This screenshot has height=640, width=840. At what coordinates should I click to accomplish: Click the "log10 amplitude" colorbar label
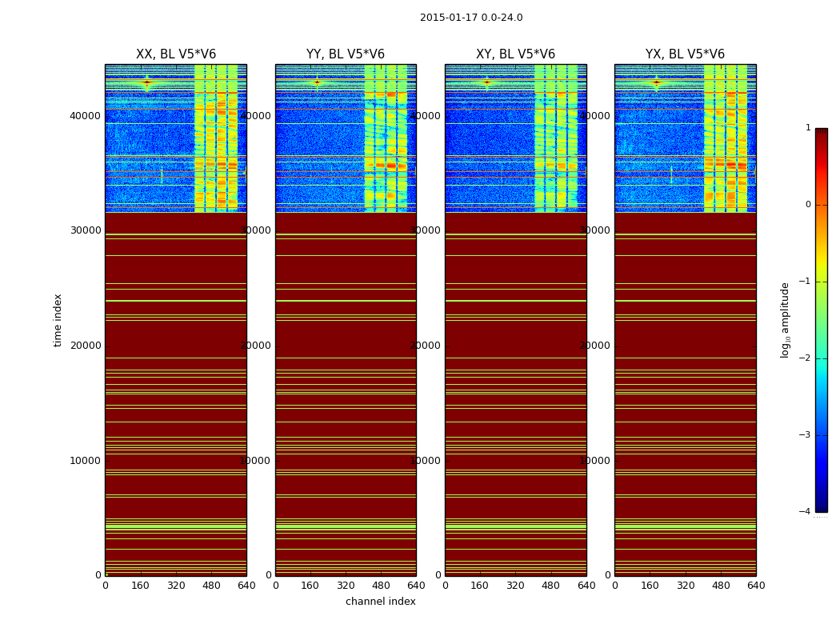point(786,319)
